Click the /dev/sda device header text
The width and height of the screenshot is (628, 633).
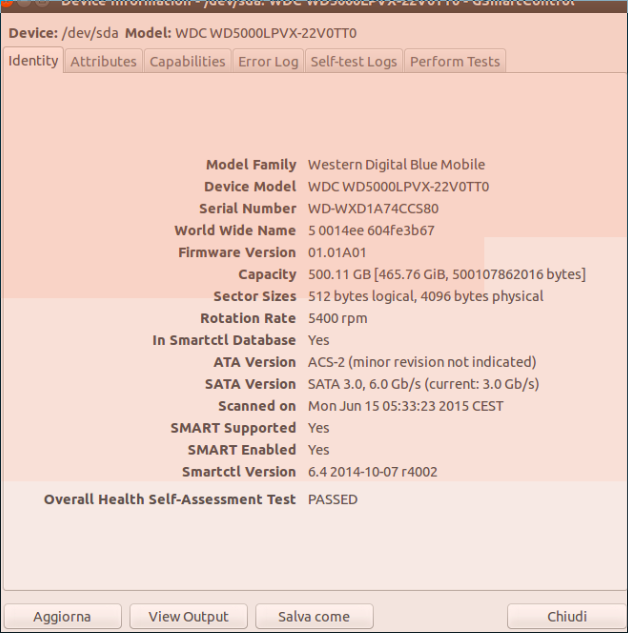pyautogui.click(x=90, y=33)
